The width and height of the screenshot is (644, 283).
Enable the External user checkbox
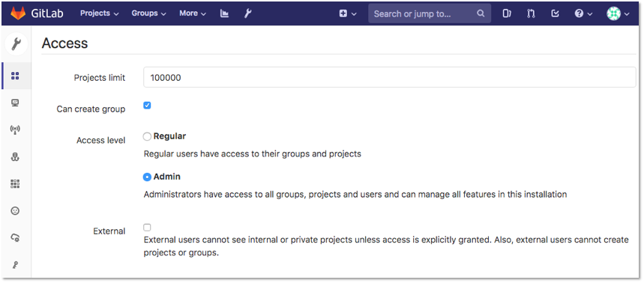point(147,227)
